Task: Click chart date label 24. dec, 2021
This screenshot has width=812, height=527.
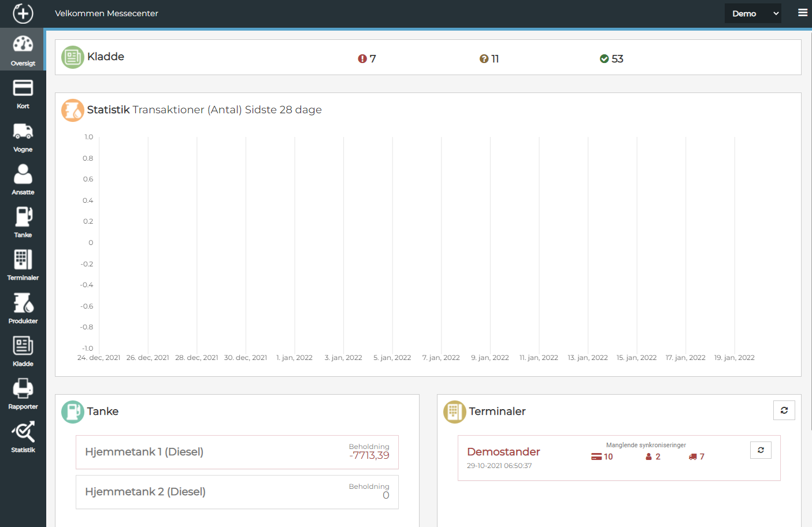Action: click(99, 358)
